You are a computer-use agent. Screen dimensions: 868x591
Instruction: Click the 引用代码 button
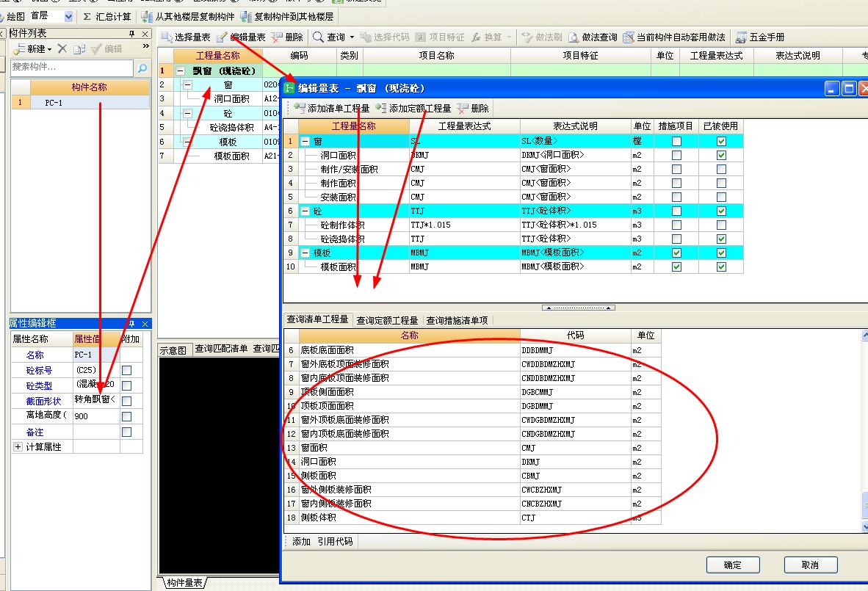(335, 542)
